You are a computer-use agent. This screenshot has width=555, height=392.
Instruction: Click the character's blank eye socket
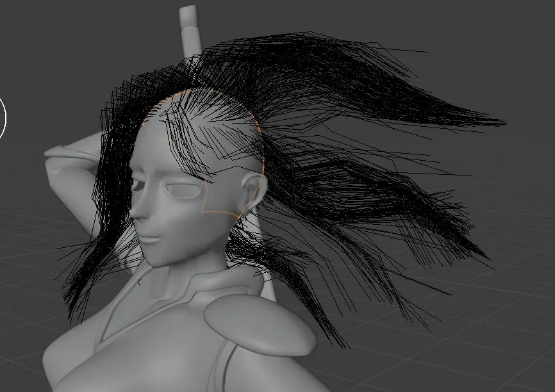coord(183,192)
